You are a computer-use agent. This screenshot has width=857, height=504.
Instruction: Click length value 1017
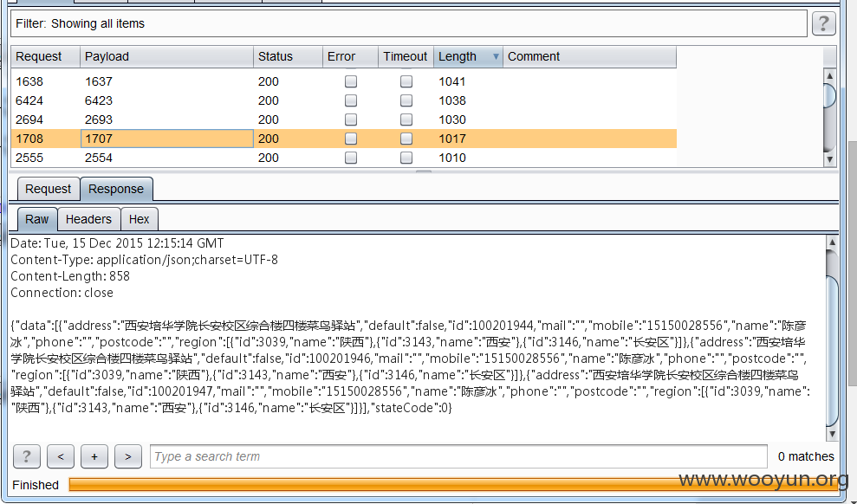pyautogui.click(x=452, y=139)
